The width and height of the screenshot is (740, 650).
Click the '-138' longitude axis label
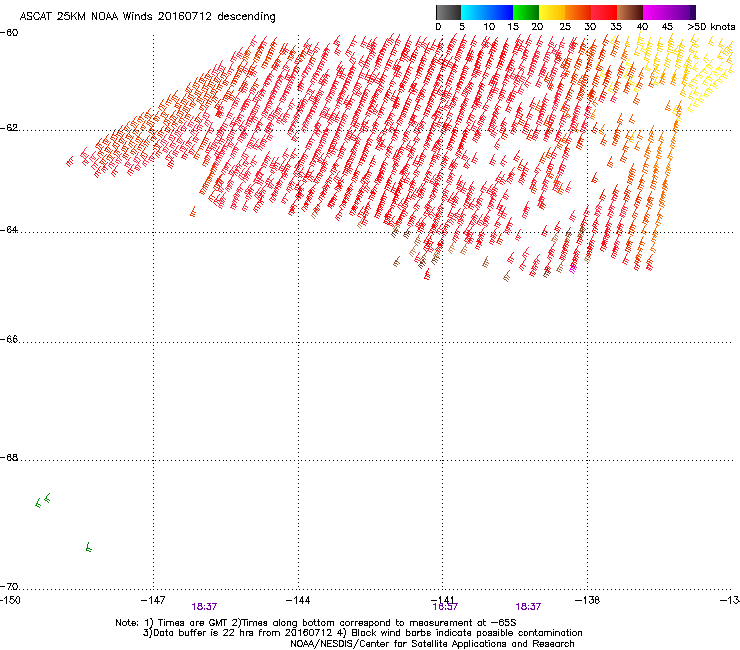(x=588, y=600)
